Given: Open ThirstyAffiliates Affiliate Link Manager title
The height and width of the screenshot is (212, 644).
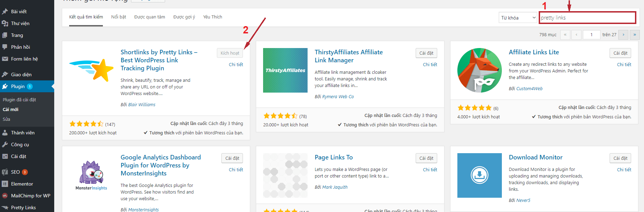Looking at the screenshot, I should tap(349, 56).
